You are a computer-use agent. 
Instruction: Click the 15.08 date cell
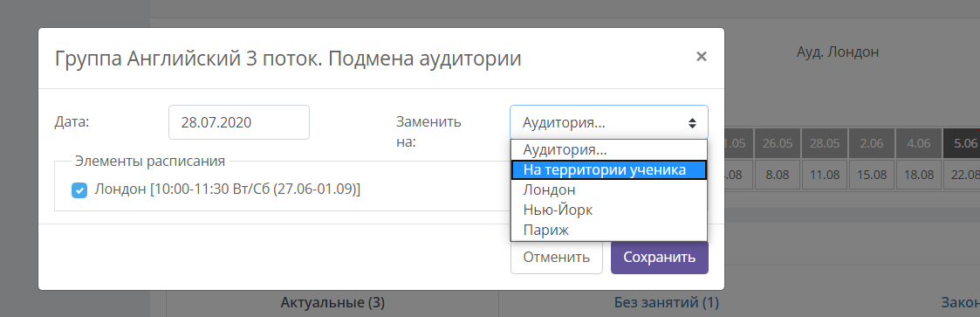tap(871, 175)
